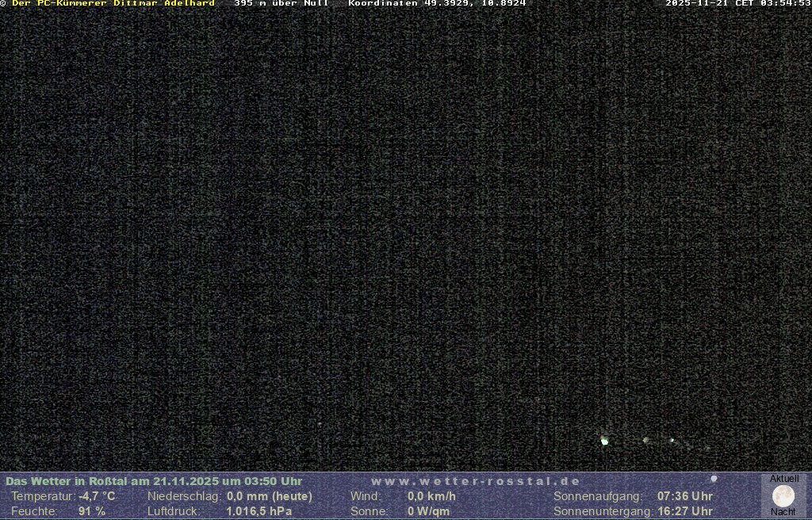Click the Sonnenaufgang 07:36 Uhr time
The height and width of the screenshot is (520, 812).
684,496
